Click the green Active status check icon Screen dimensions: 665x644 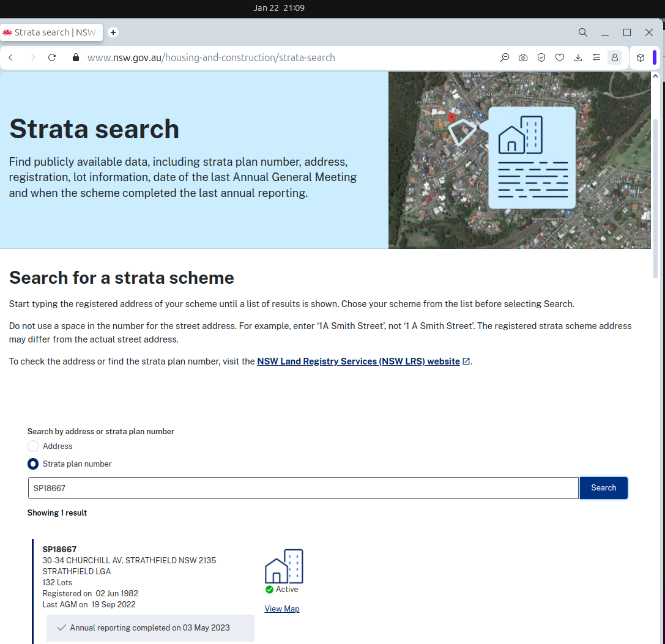(x=269, y=590)
